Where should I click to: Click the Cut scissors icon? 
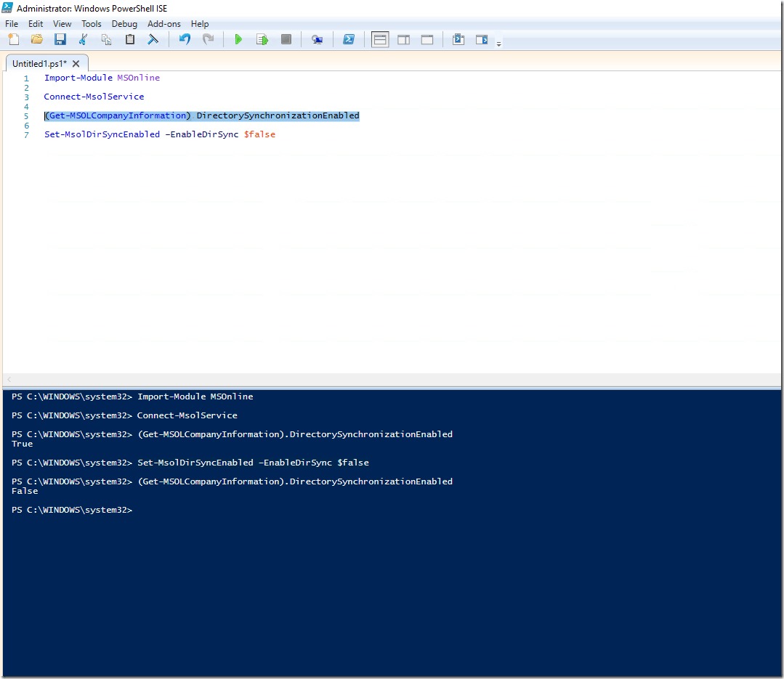(x=83, y=39)
